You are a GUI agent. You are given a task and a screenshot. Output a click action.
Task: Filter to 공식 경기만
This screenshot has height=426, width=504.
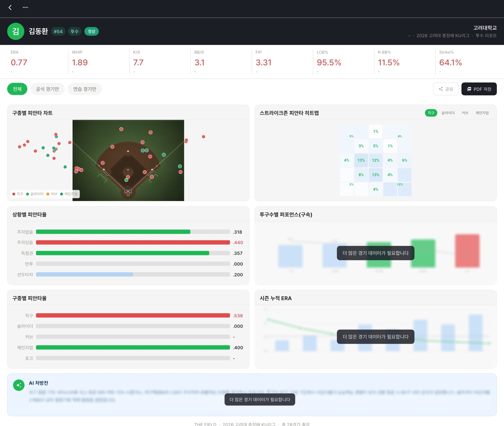(x=47, y=89)
